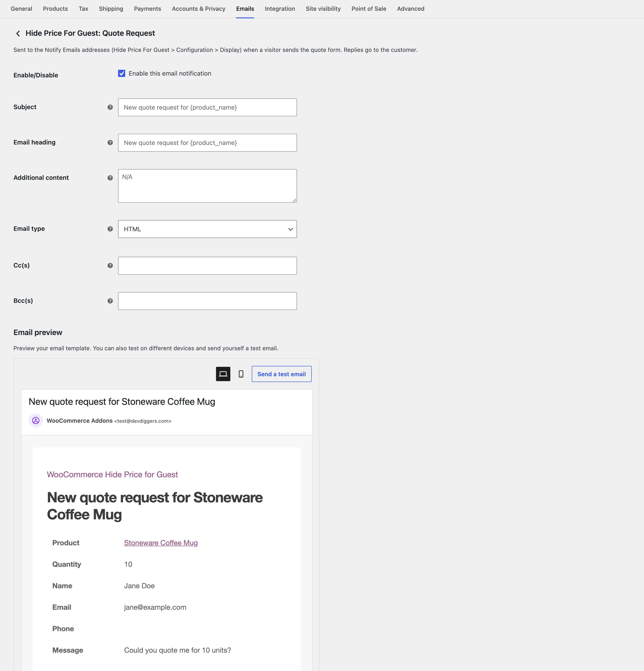The width and height of the screenshot is (644, 671).
Task: Open the Integration settings tab
Action: click(280, 8)
